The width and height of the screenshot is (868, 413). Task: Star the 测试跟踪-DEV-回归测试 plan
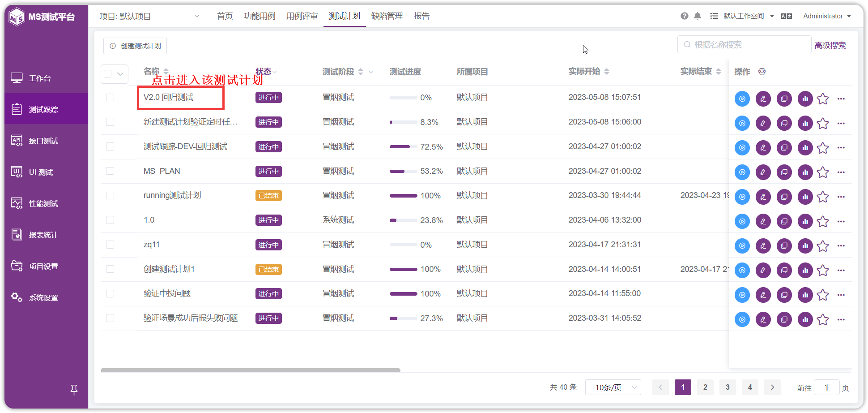tap(822, 148)
